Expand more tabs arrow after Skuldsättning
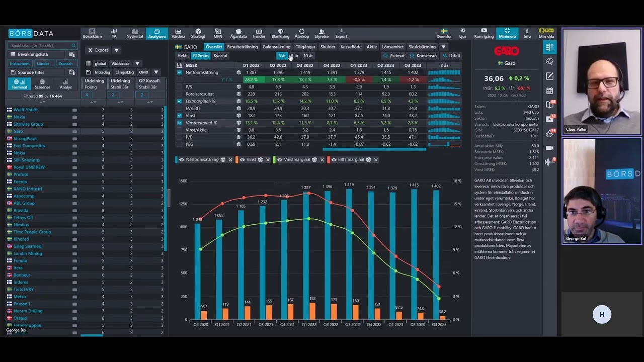This screenshot has width=644, height=362. [x=443, y=47]
